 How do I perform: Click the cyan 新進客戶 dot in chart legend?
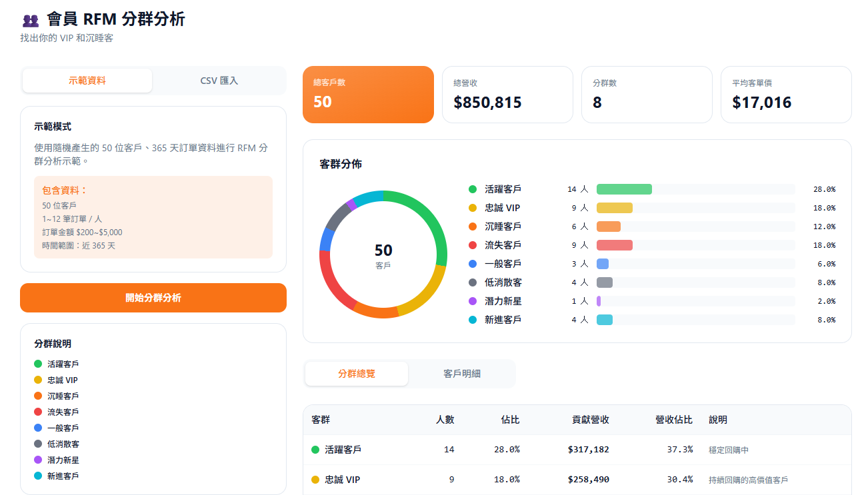coord(473,320)
